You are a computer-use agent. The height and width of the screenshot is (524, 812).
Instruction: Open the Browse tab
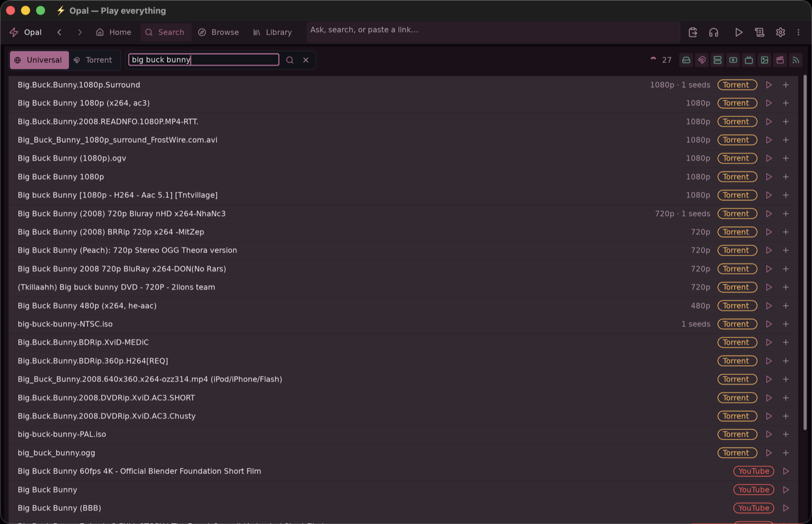coord(219,32)
